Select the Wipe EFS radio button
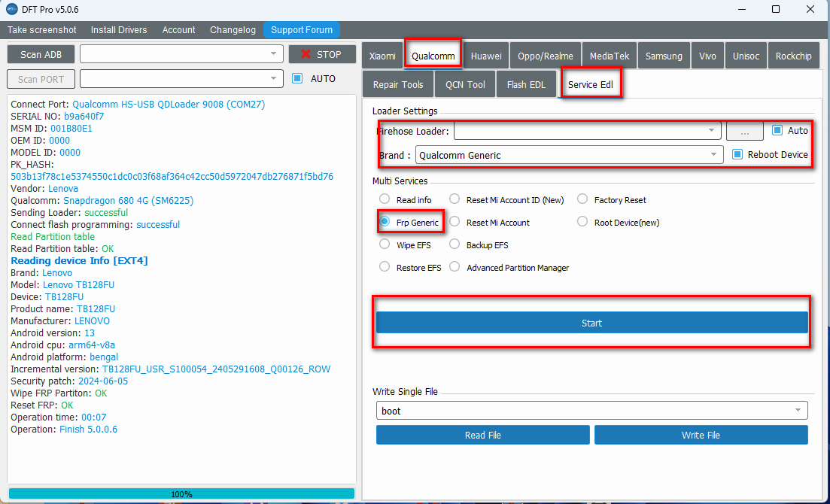The height and width of the screenshot is (504, 830). click(385, 244)
